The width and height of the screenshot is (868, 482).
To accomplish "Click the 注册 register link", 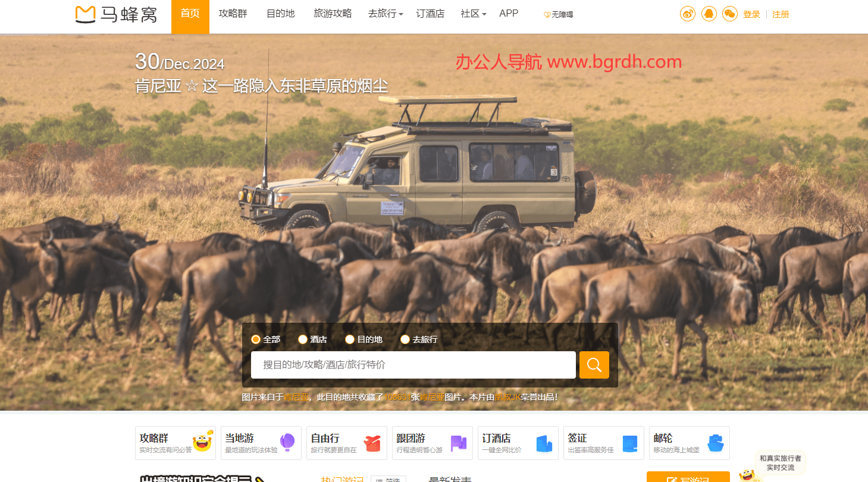I will 781,14.
